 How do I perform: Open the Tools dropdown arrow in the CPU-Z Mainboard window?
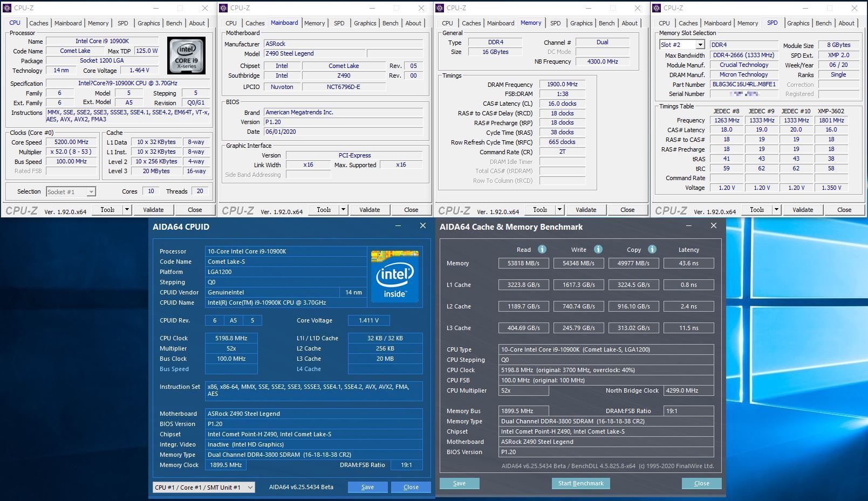pos(344,210)
